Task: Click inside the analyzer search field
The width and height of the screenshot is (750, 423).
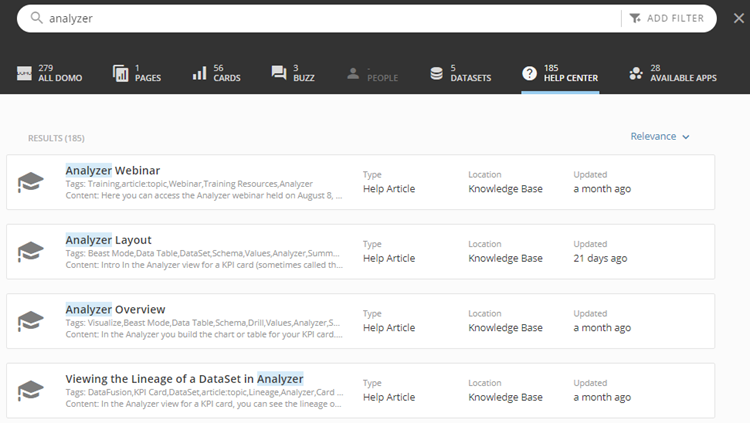Action: tap(320, 18)
